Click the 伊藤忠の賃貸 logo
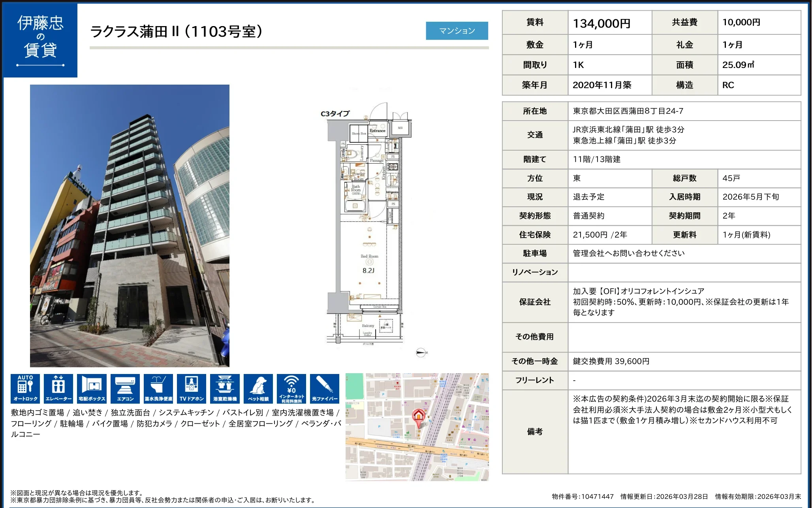The width and height of the screenshot is (812, 508). [x=40, y=40]
